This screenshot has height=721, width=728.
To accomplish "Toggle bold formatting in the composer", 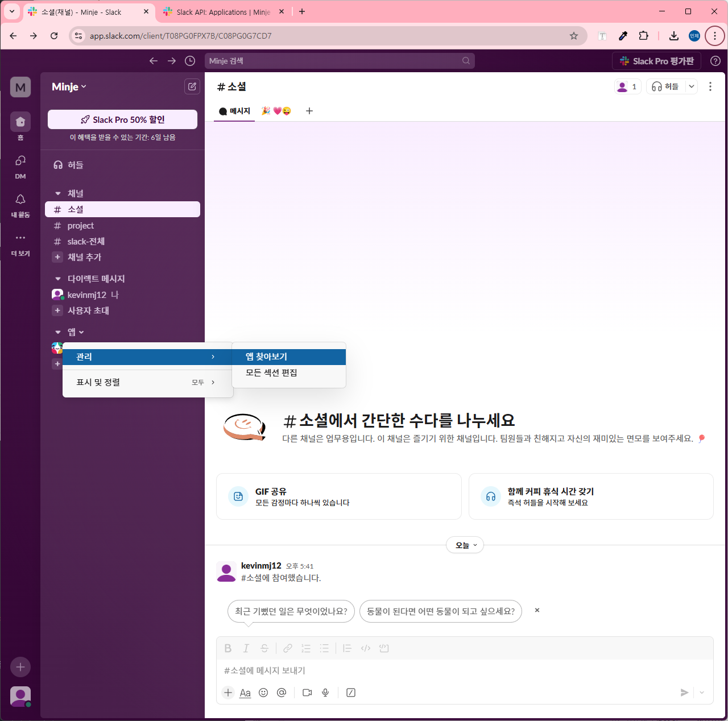I will (x=228, y=648).
